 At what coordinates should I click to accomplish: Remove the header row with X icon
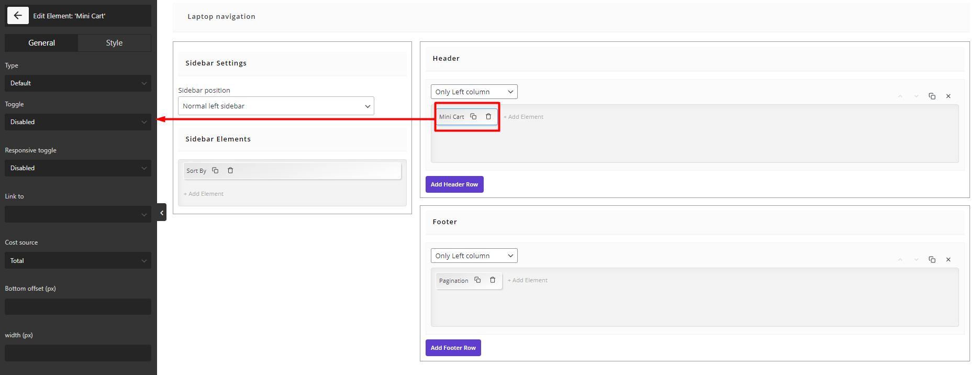[948, 96]
